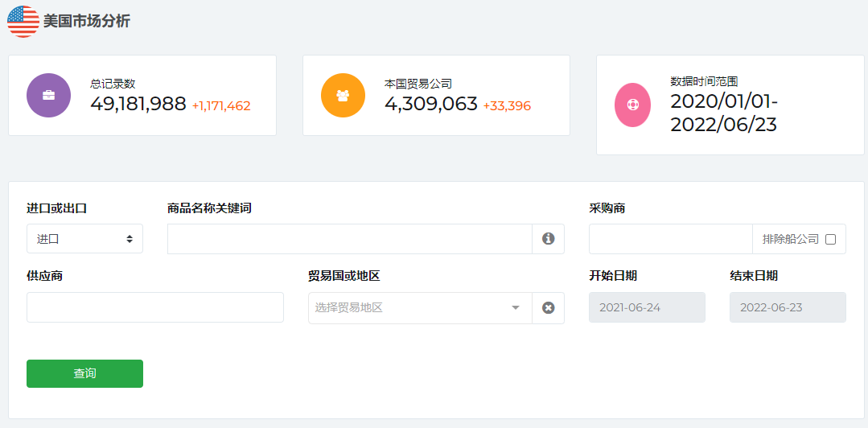Clear trade region with the X icon
868x428 pixels.
click(548, 308)
